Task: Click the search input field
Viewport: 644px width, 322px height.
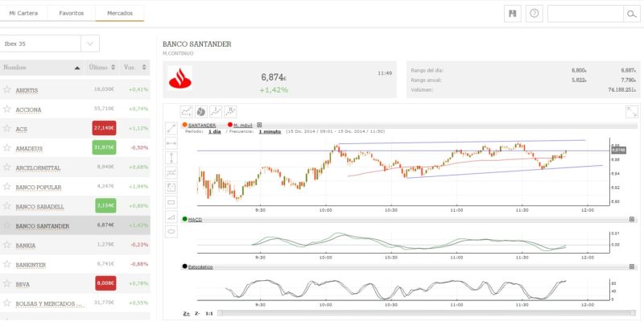Action: (585, 14)
